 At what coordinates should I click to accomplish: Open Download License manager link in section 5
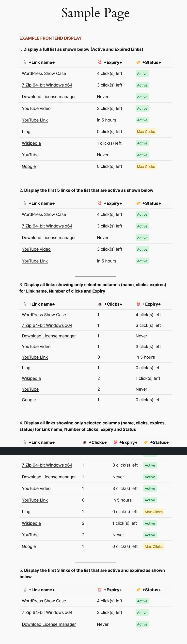tap(49, 624)
